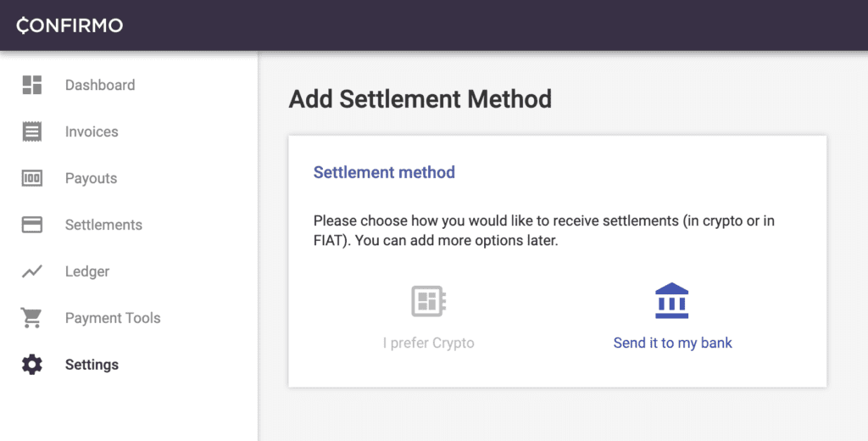Go to the Invoices section
Image resolution: width=868 pixels, height=441 pixels.
tap(92, 131)
